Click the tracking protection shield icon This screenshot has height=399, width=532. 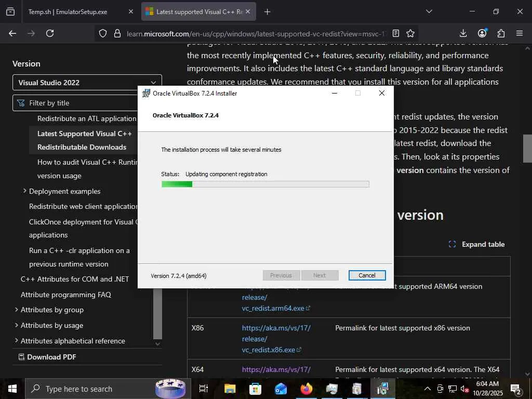(103, 33)
